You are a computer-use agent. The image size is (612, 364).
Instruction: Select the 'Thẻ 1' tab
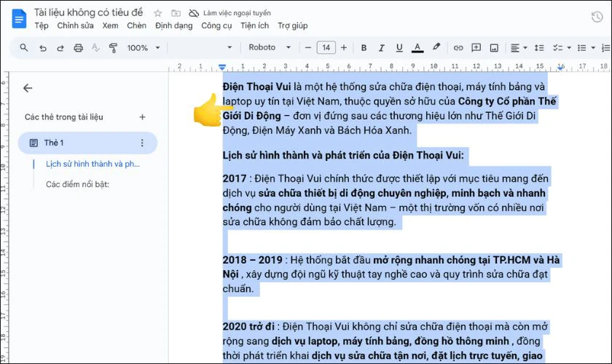tap(87, 143)
